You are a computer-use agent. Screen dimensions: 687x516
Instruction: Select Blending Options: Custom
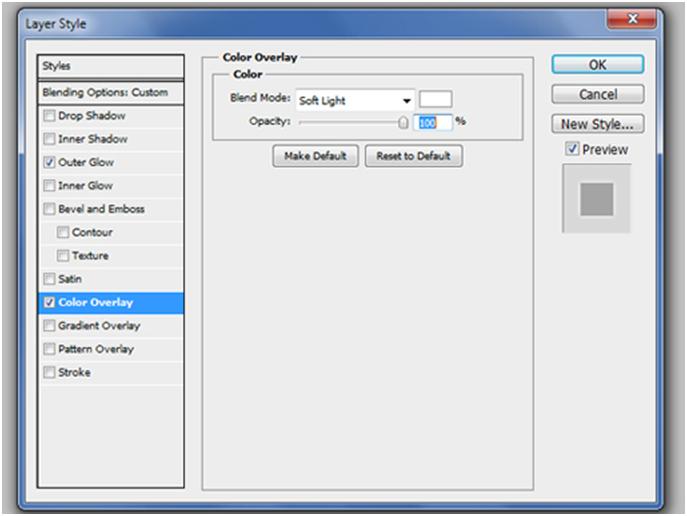point(111,92)
